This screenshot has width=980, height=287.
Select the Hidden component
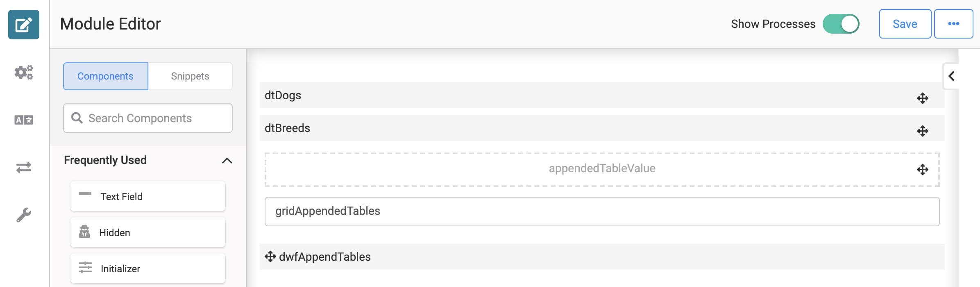click(148, 232)
